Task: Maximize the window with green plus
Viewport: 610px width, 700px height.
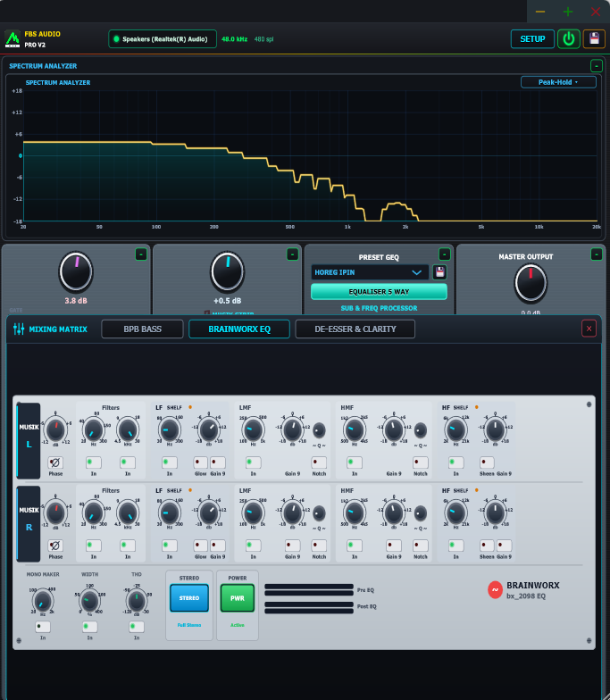Action: point(568,12)
